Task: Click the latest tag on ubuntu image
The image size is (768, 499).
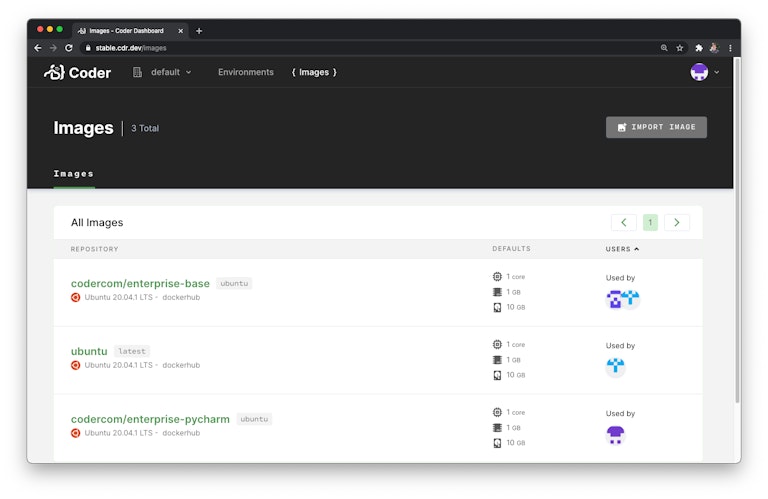Action: point(132,351)
